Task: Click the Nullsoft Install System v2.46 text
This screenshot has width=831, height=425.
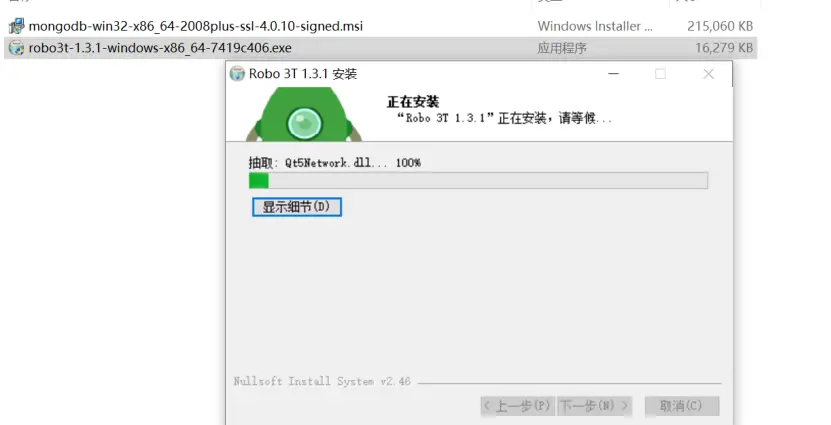Action: click(322, 381)
